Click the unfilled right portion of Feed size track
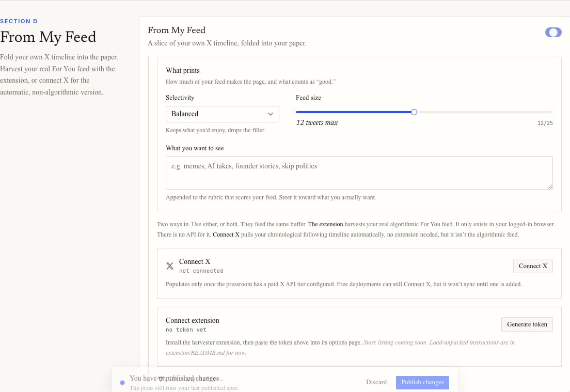 [x=485, y=112]
